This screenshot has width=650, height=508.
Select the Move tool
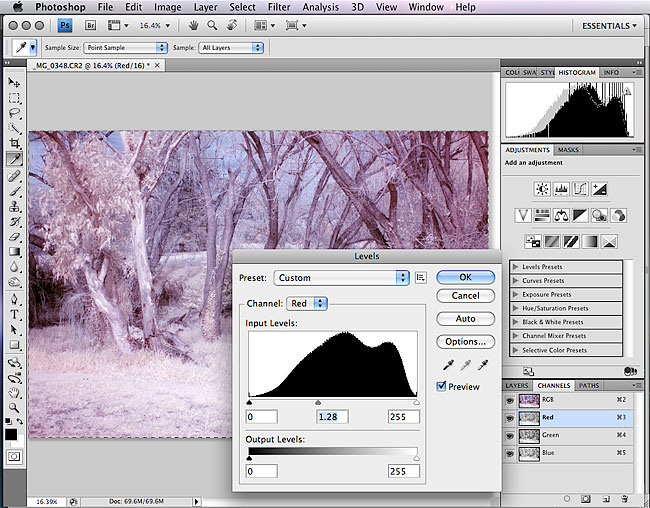tap(14, 83)
